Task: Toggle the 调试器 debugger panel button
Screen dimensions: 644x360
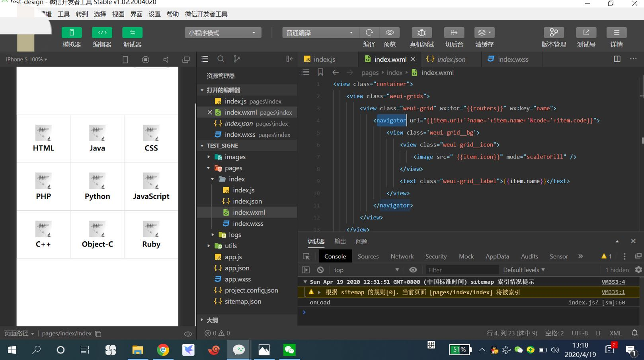Action: [133, 33]
